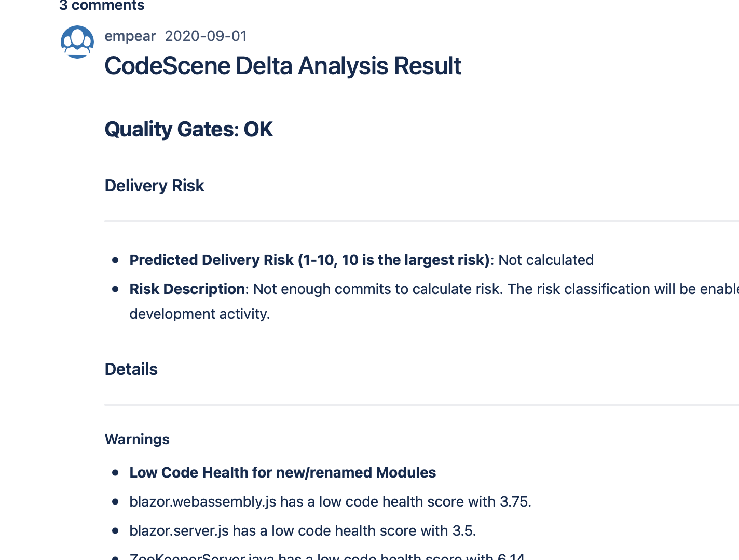This screenshot has width=739, height=560.
Task: Open the empear author name link
Action: 130,36
